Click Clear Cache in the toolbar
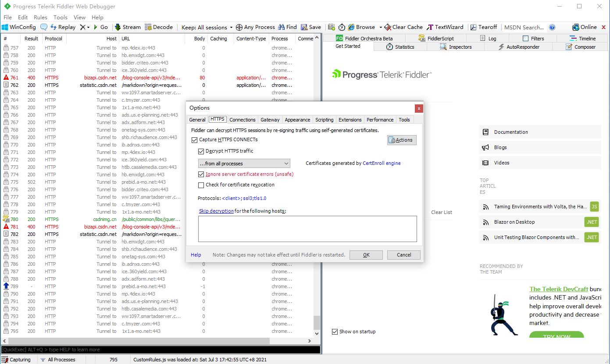 coord(403,27)
